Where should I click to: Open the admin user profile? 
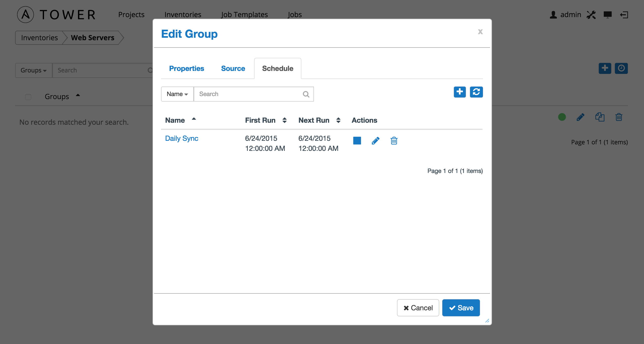click(x=565, y=15)
